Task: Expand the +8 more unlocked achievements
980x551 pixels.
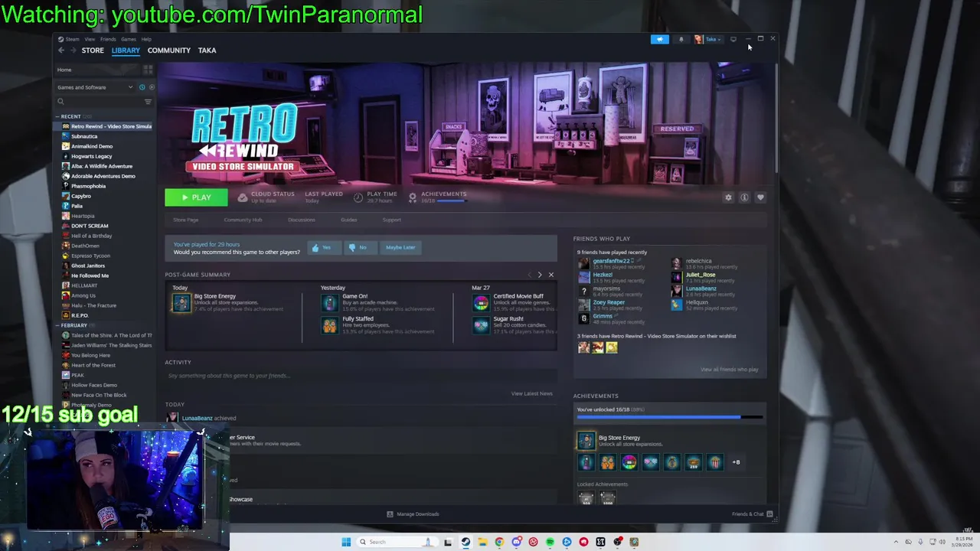Action: (736, 462)
